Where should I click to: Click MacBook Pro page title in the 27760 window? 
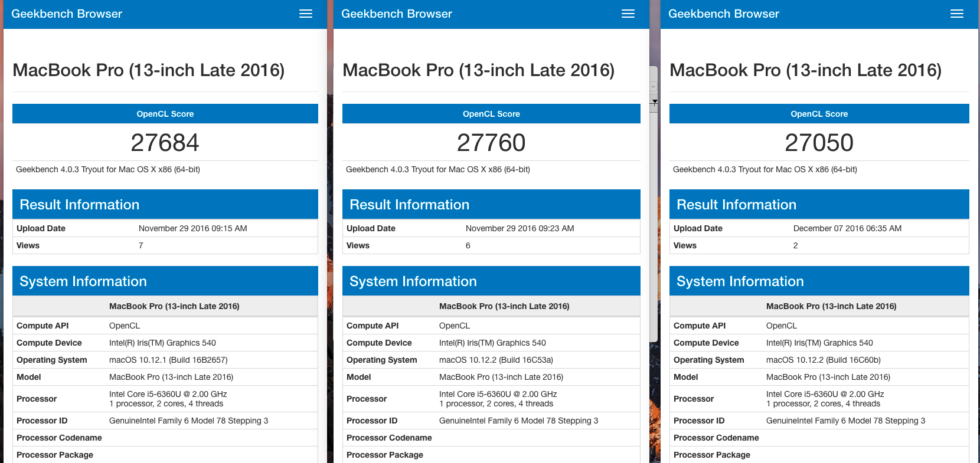[x=479, y=70]
